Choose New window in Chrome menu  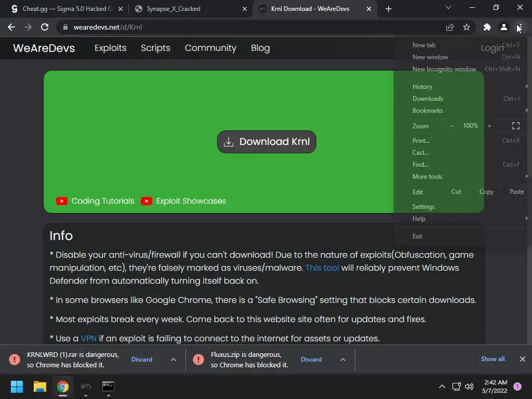pyautogui.click(x=463, y=57)
